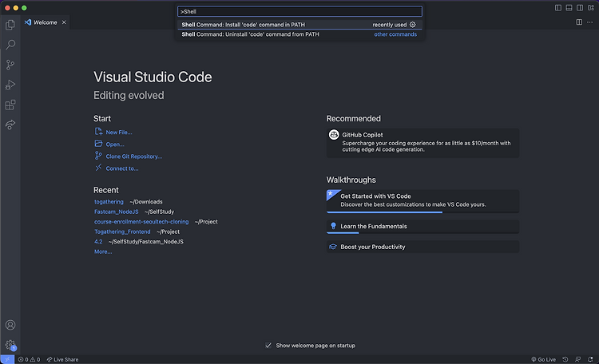
Task: Toggle Show welcome page on startup checkbox
Action: pyautogui.click(x=268, y=346)
